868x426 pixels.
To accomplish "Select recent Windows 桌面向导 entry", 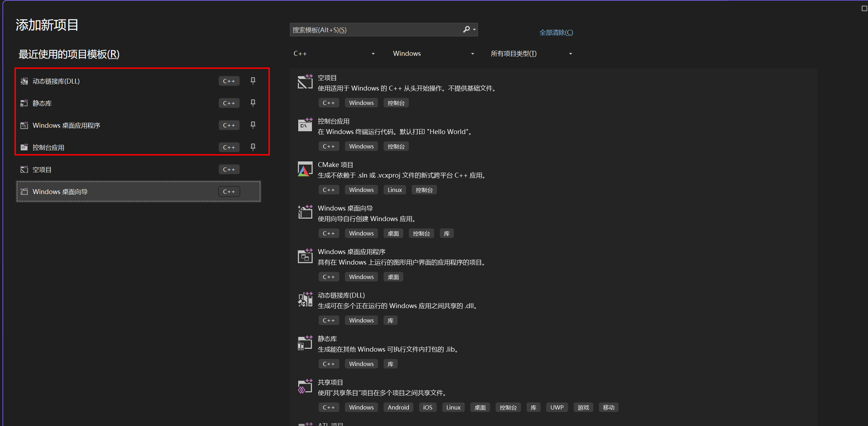I will pos(60,192).
